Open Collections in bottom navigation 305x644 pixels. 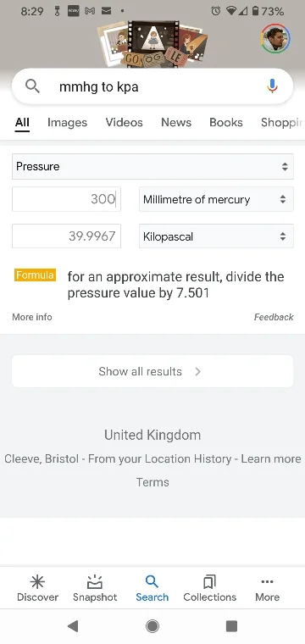[x=210, y=588]
